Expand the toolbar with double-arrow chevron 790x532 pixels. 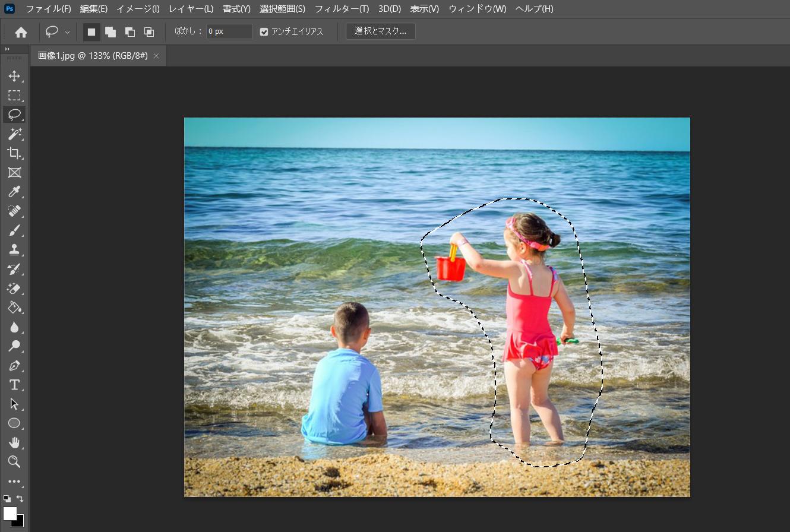pyautogui.click(x=7, y=49)
